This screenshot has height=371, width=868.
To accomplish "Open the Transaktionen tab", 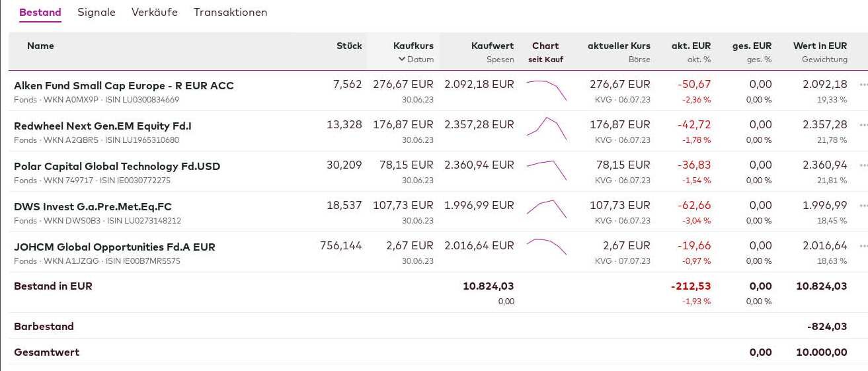I will pyautogui.click(x=231, y=13).
